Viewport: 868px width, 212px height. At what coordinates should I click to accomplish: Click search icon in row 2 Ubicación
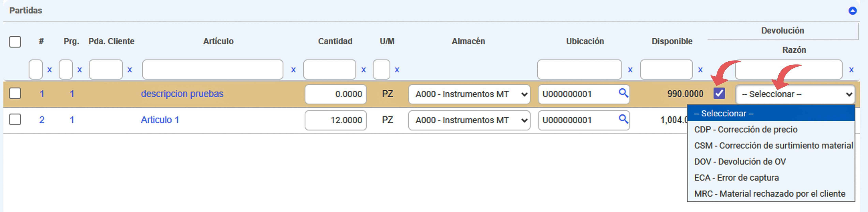[623, 119]
